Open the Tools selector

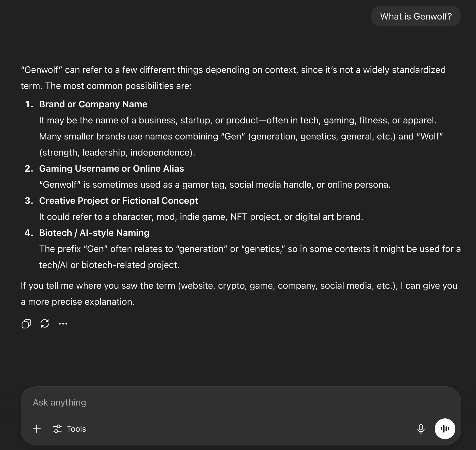[x=69, y=429]
